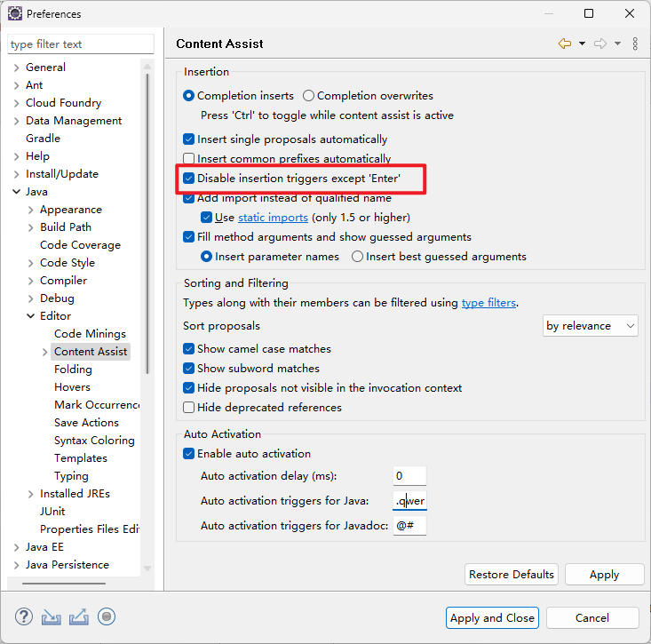Image resolution: width=651 pixels, height=644 pixels.
Task: Expand the Installed JREs tree node
Action: click(31, 494)
